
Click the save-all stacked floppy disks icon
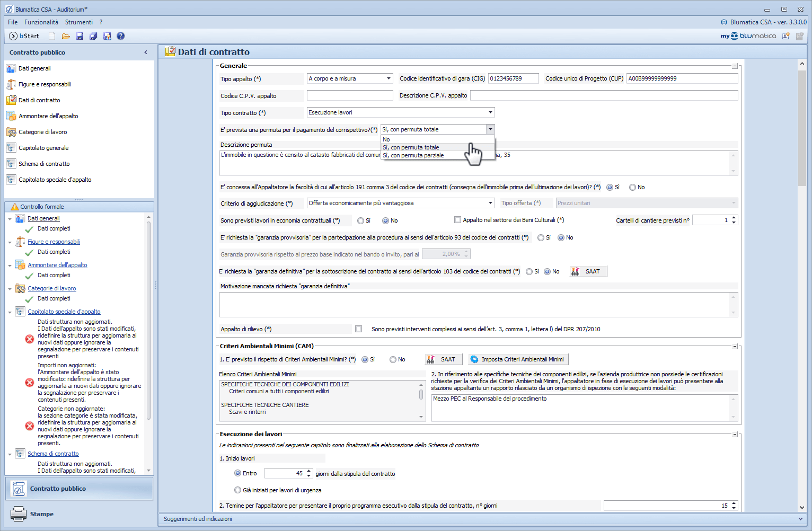click(x=93, y=36)
